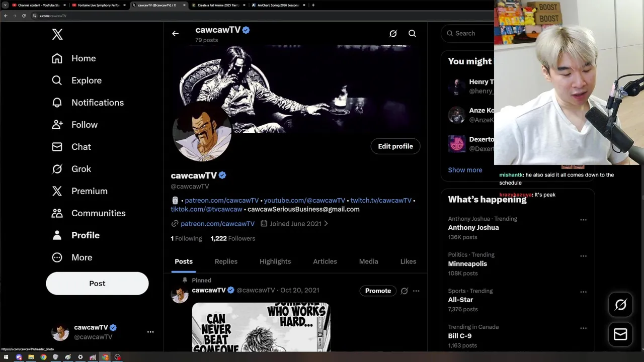Open the account switcher three-dot menu
This screenshot has width=644, height=362.
(x=150, y=332)
